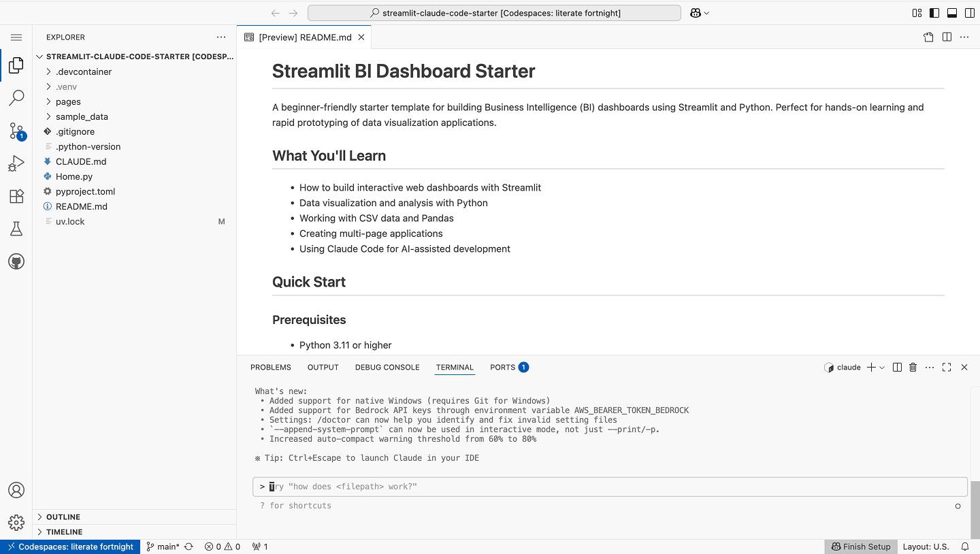Toggle the bottom panel visibility
The height and width of the screenshot is (554, 980).
(x=952, y=13)
